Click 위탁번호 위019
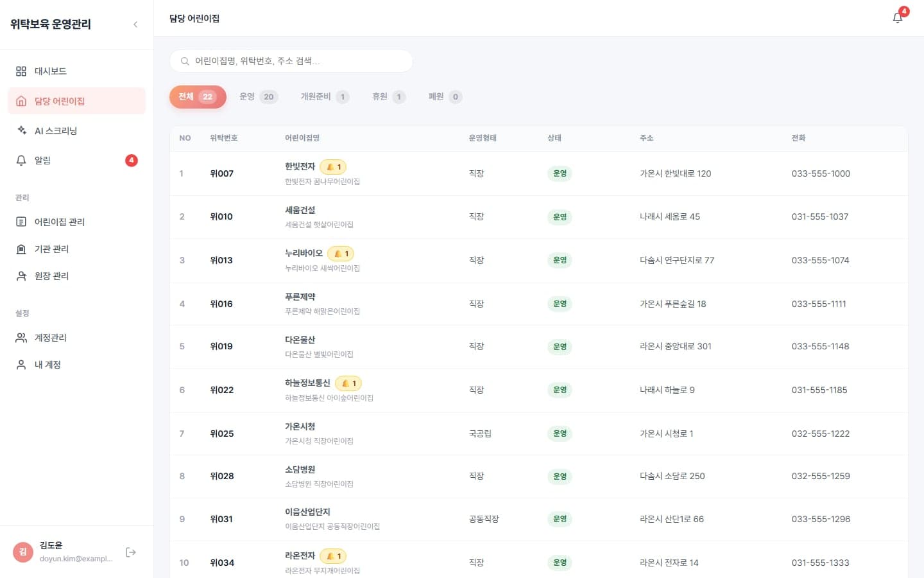924x578 pixels. point(221,347)
